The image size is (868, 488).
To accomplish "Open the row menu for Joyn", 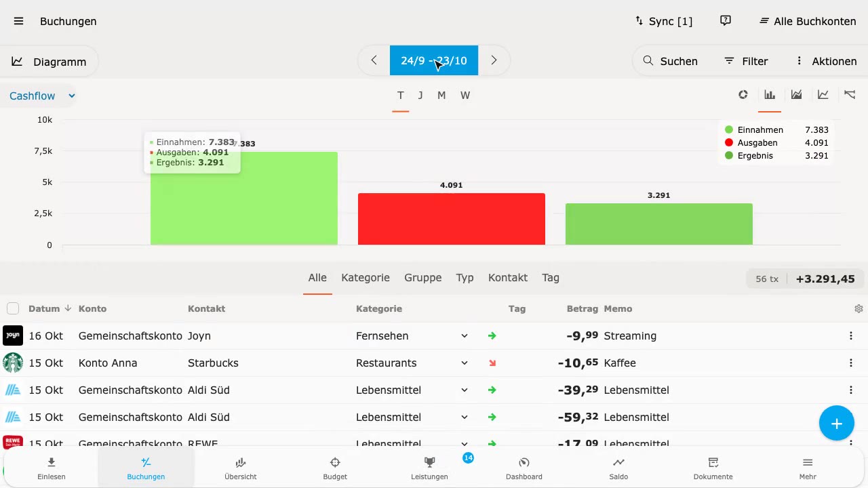I will 851,335.
